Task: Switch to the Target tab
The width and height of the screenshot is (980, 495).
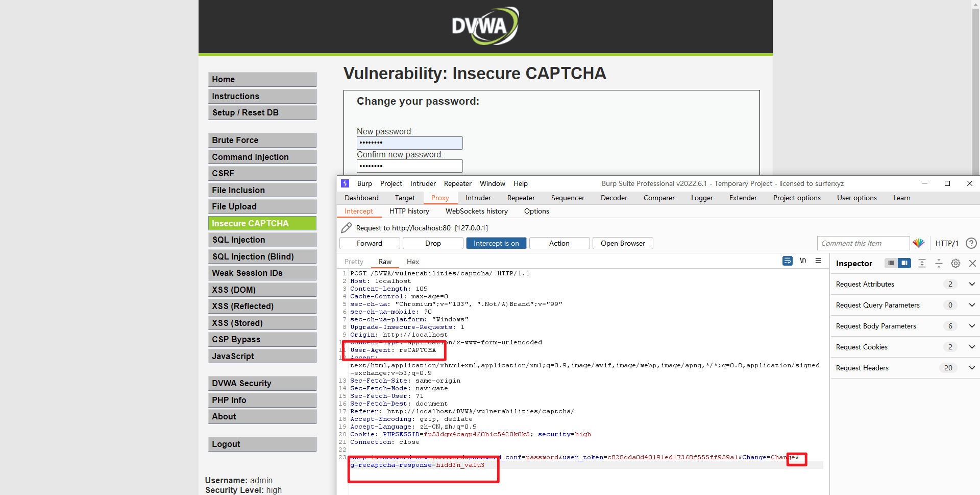Action: pyautogui.click(x=405, y=198)
